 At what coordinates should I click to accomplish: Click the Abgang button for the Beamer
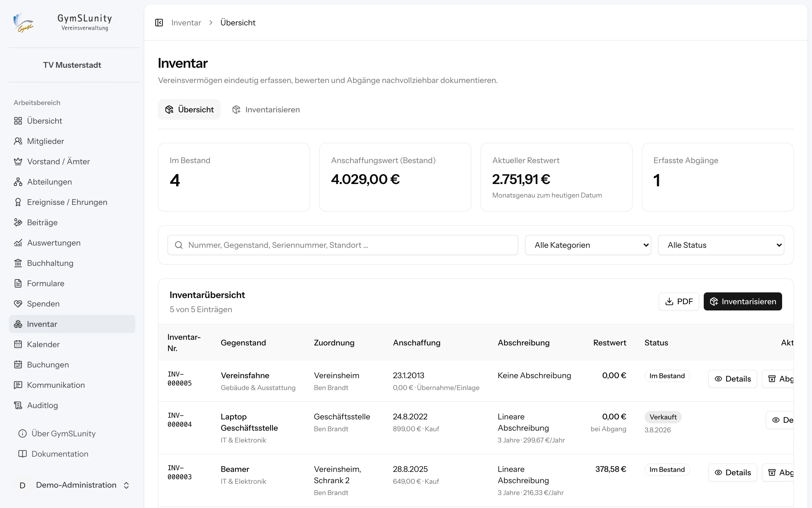[x=778, y=473]
